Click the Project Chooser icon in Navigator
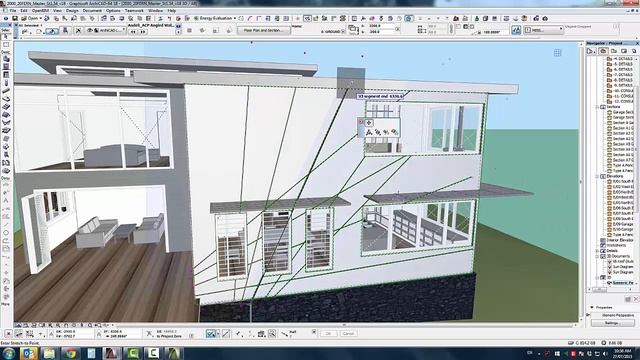This screenshot has width=640, height=360. [591, 51]
